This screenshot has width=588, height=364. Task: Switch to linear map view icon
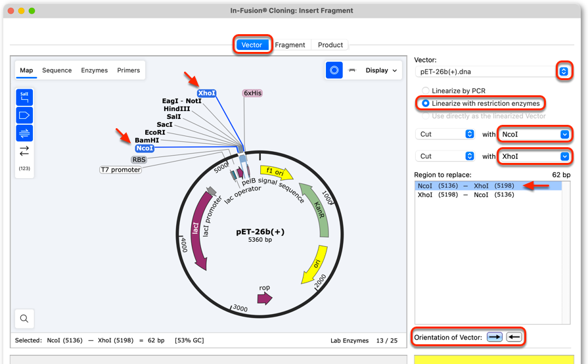click(x=352, y=70)
